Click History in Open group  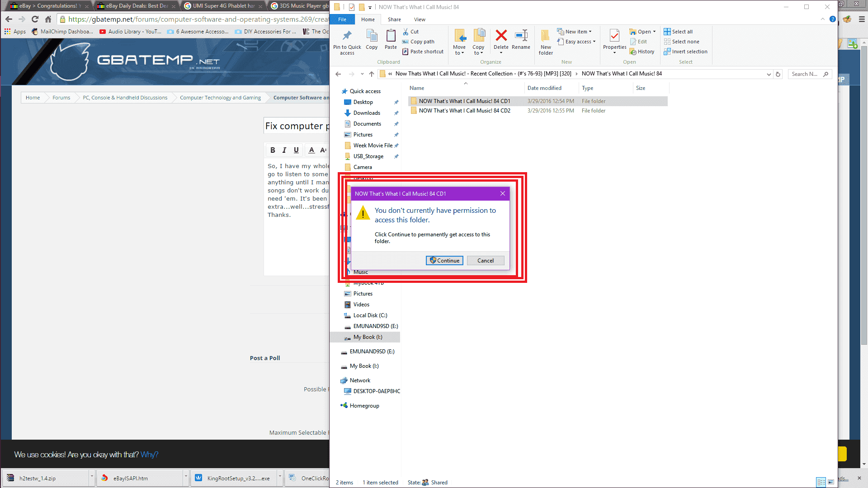click(642, 52)
